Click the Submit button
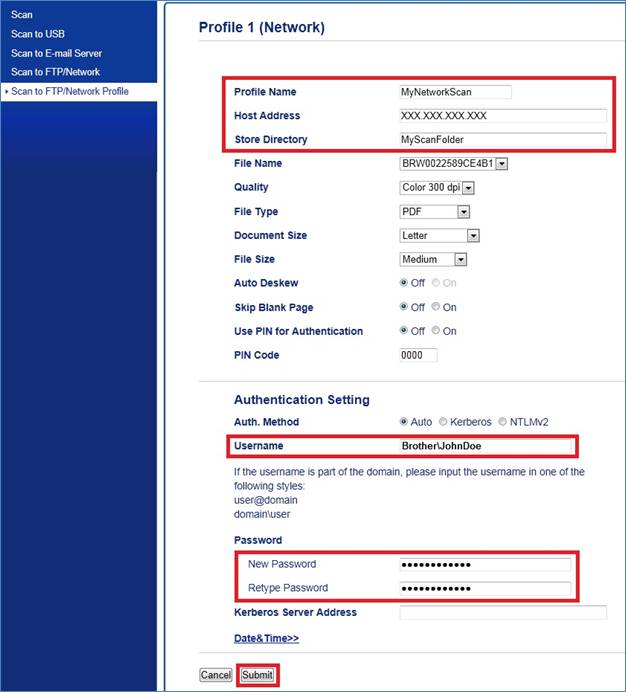Viewport: 626px width, 692px height. click(x=257, y=675)
